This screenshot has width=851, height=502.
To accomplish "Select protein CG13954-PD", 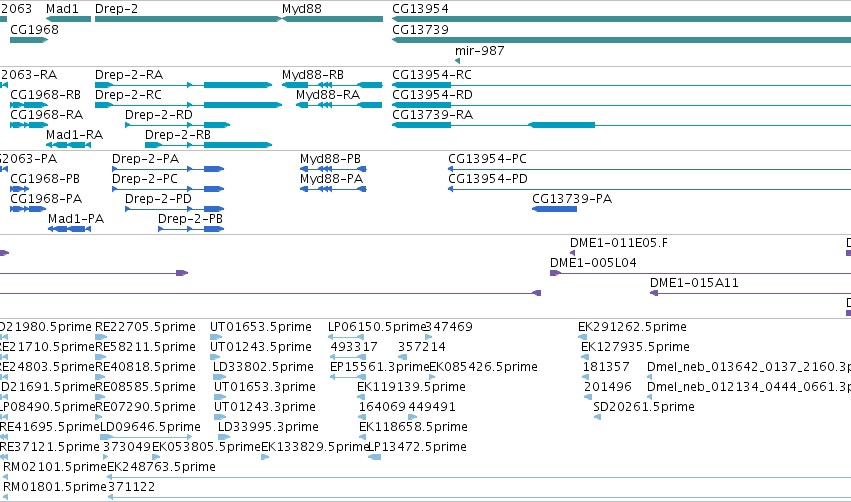I will pos(649,189).
